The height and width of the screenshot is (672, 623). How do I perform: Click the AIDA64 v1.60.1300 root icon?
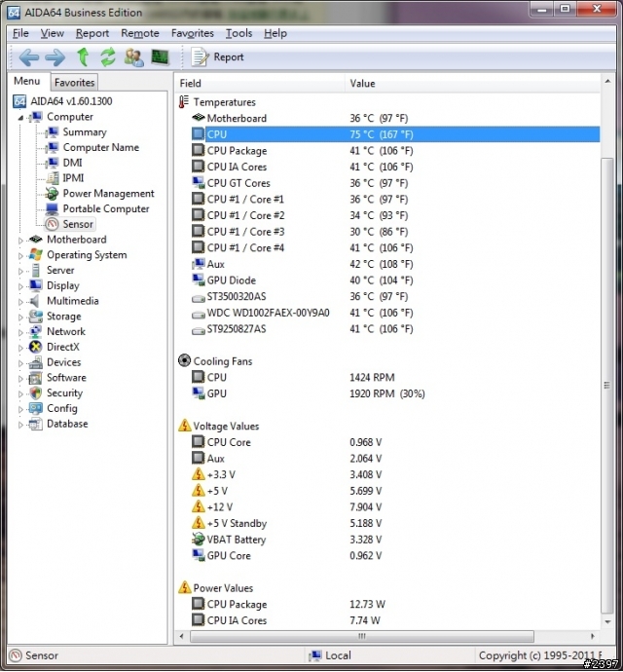(19, 101)
